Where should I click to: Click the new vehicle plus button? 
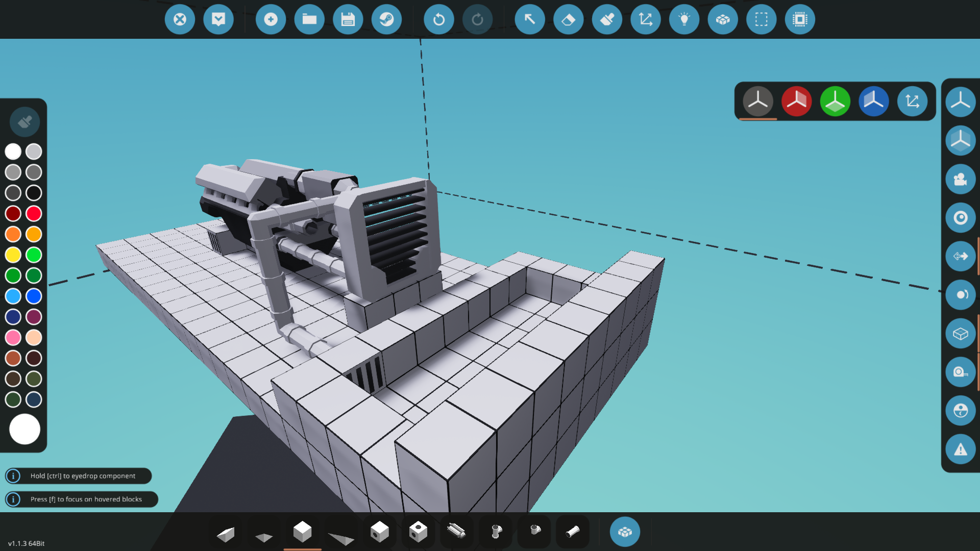(x=271, y=19)
